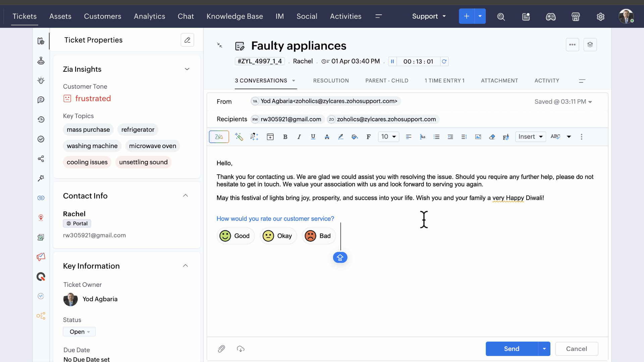Screen dimensions: 644x362
Task: Click the edit Ticket Properties pencil icon
Action: click(x=187, y=40)
